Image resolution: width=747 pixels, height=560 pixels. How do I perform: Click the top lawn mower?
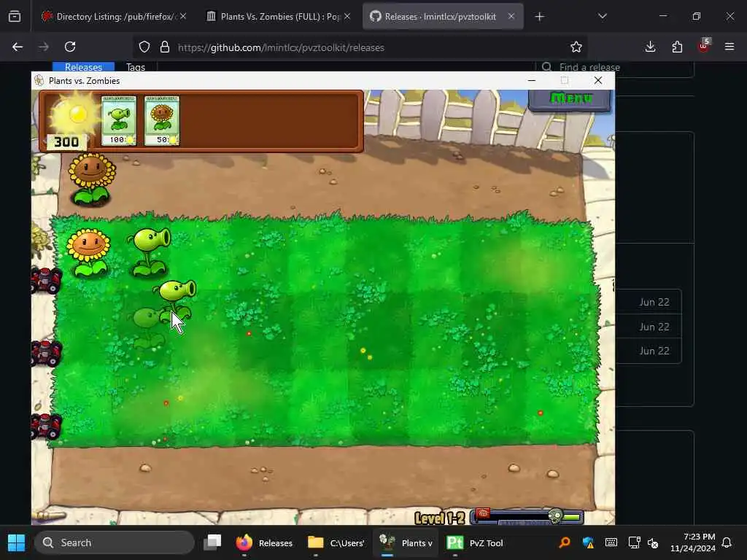click(46, 281)
